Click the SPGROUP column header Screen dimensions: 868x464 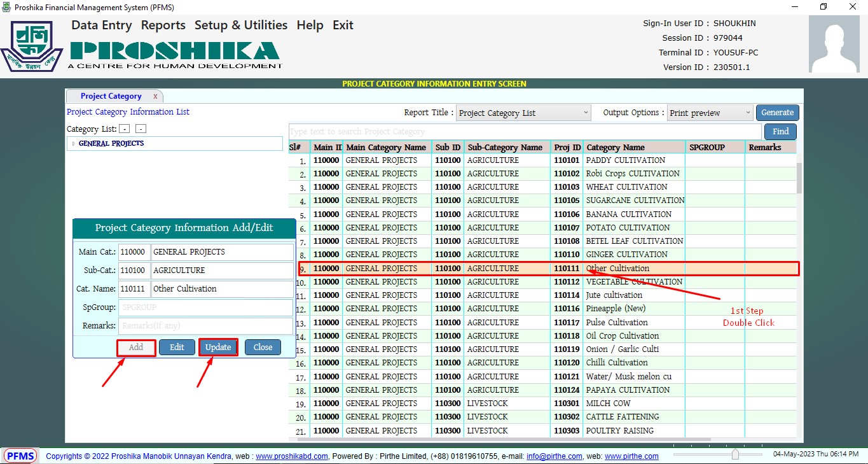pos(715,148)
